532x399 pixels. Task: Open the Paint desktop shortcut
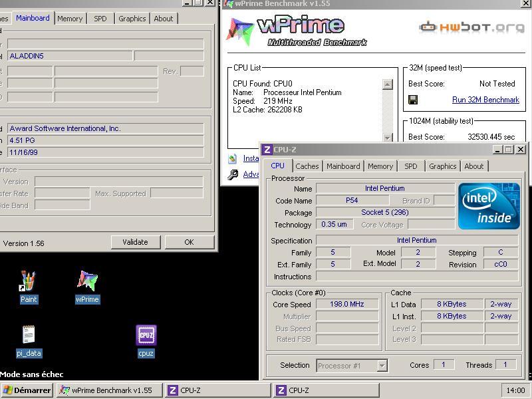28,287
